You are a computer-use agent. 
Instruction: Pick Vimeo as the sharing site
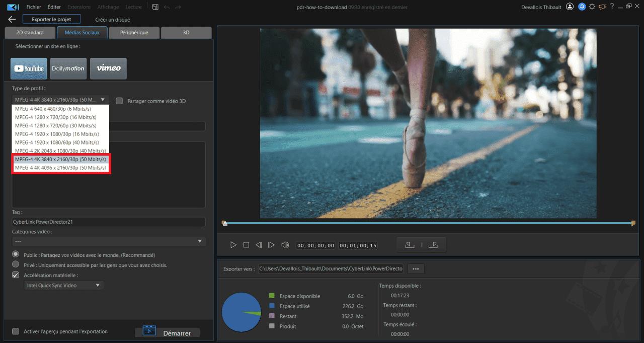[x=108, y=68]
